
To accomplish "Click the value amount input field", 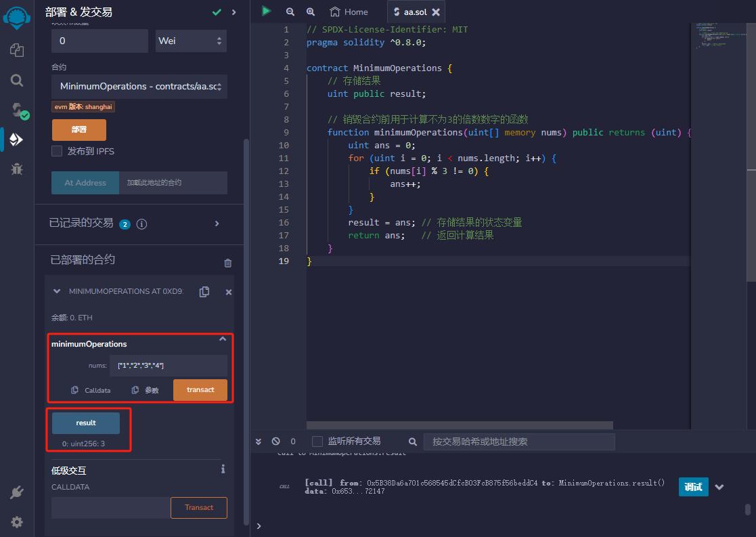I will point(99,41).
